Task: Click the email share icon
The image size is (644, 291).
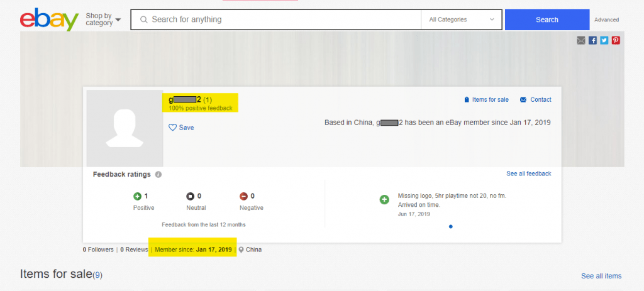Action: click(x=580, y=40)
